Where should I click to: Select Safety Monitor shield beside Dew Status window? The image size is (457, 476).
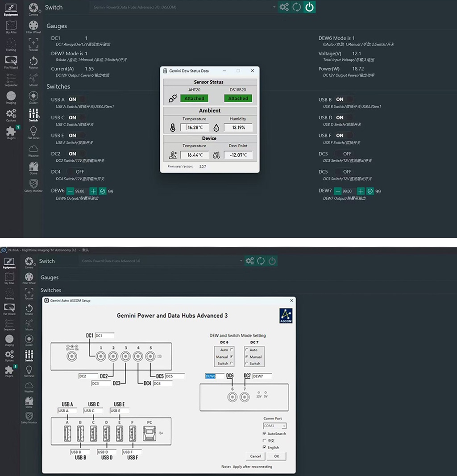coord(33,185)
